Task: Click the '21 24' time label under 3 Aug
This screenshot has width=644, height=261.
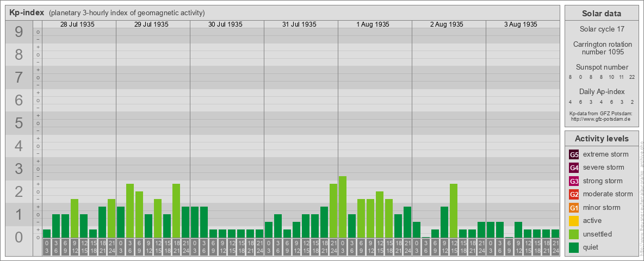Action: (555, 247)
